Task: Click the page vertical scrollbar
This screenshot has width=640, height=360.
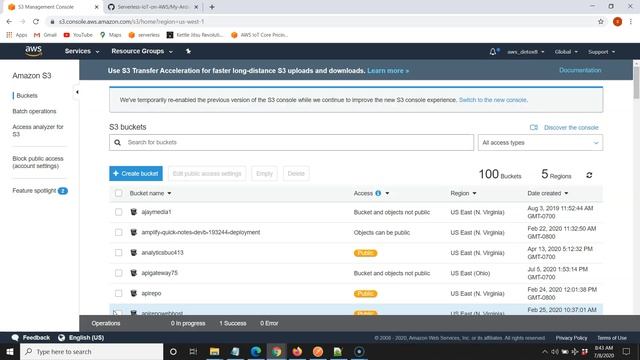Action: point(636,82)
